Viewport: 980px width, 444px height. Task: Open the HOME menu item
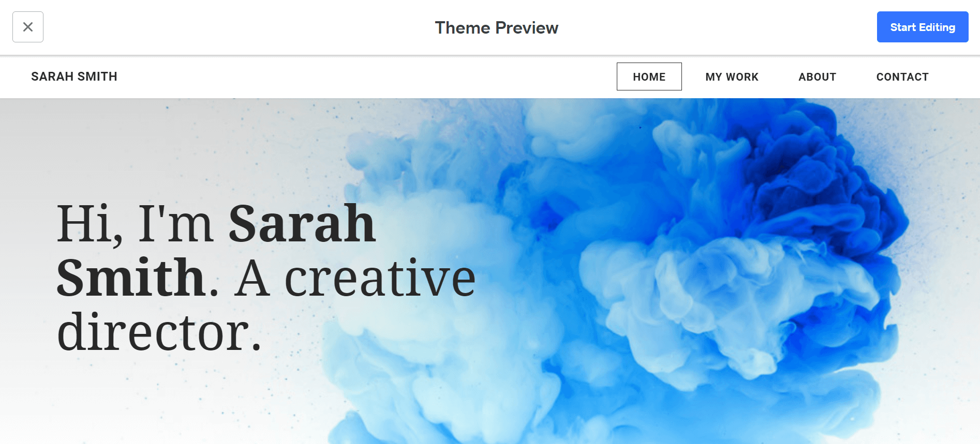(649, 76)
